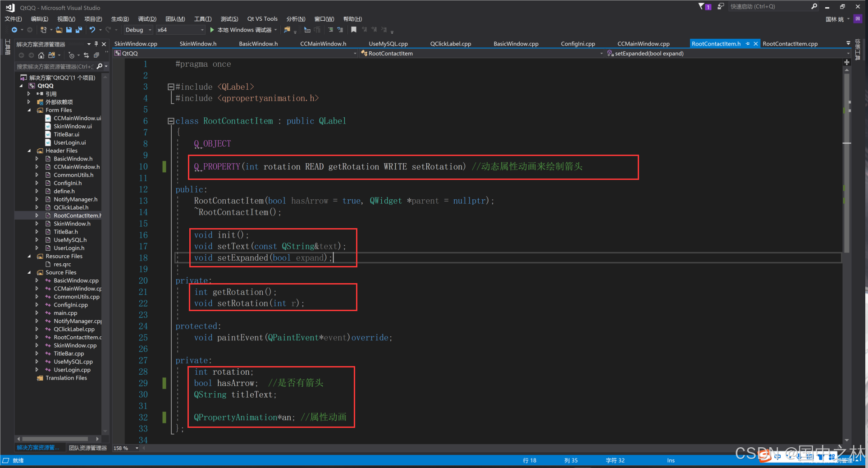The width and height of the screenshot is (868, 468).
Task: Click the Undo arrow icon
Action: coord(92,30)
